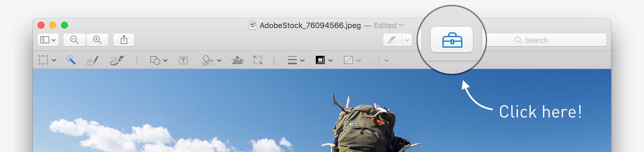Open the Adjust Color prism tool
The width and height of the screenshot is (644, 152).
click(237, 60)
